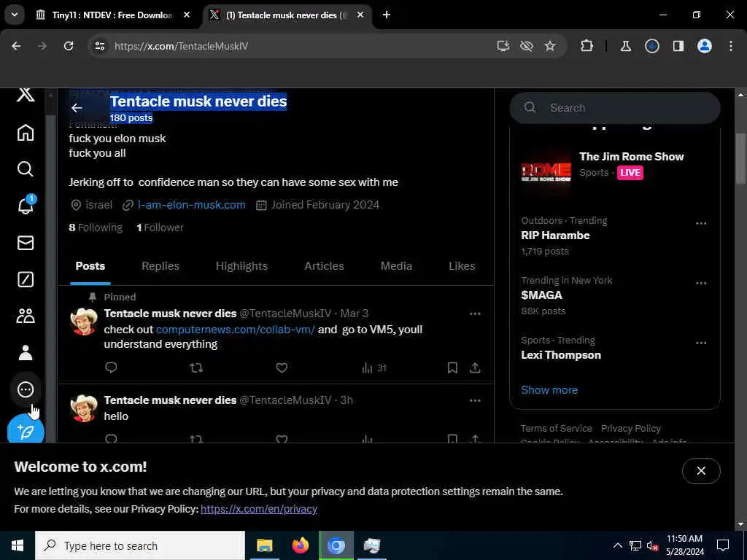The width and height of the screenshot is (747, 560).
Task: Click back arrow beside profile name
Action: tap(77, 108)
